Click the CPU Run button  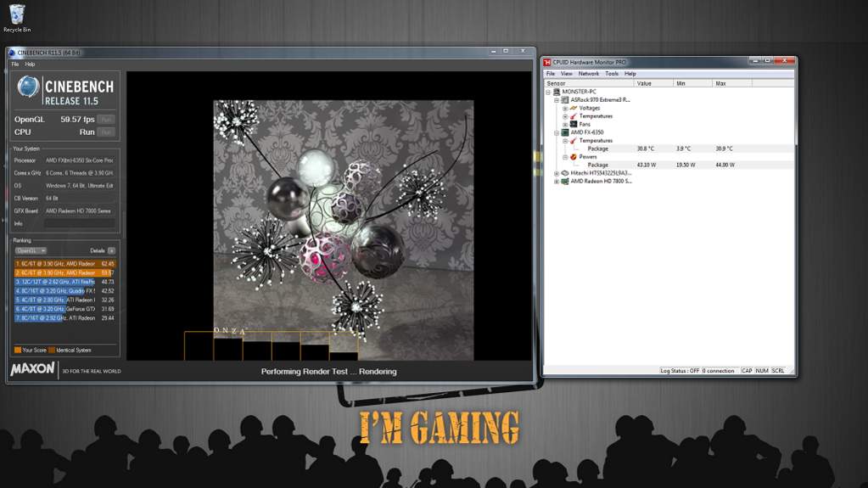tap(106, 132)
